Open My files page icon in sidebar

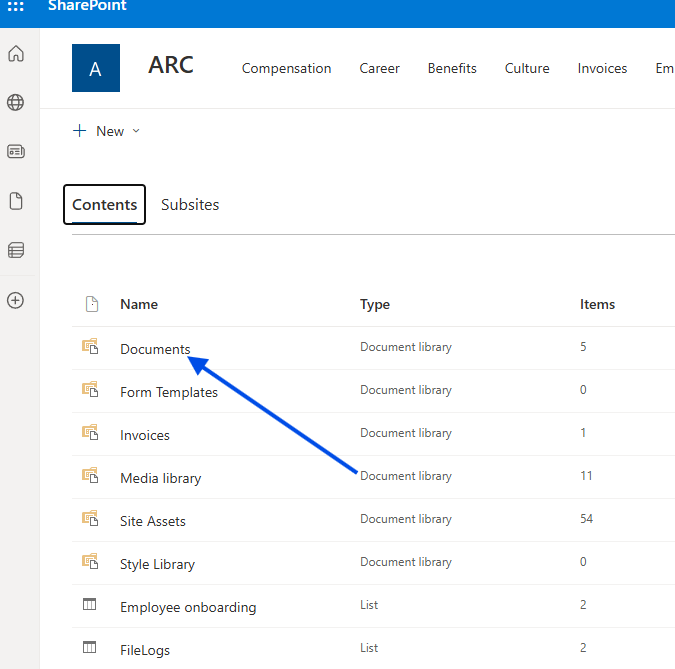(x=16, y=201)
